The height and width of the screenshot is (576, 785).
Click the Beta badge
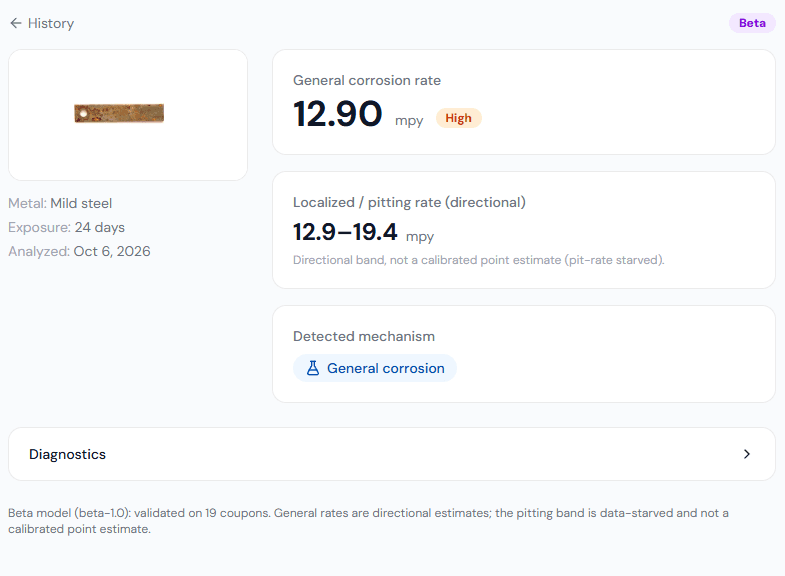point(752,23)
